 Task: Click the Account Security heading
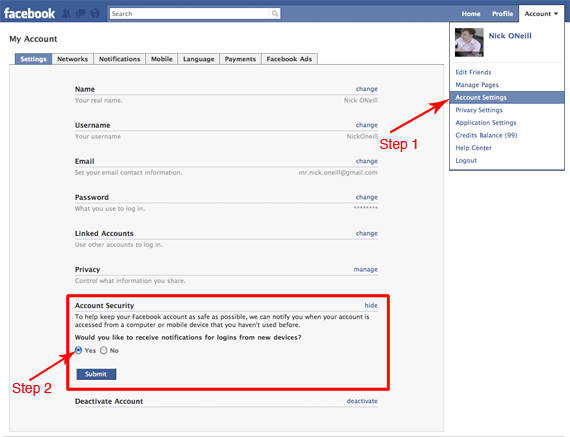(104, 305)
